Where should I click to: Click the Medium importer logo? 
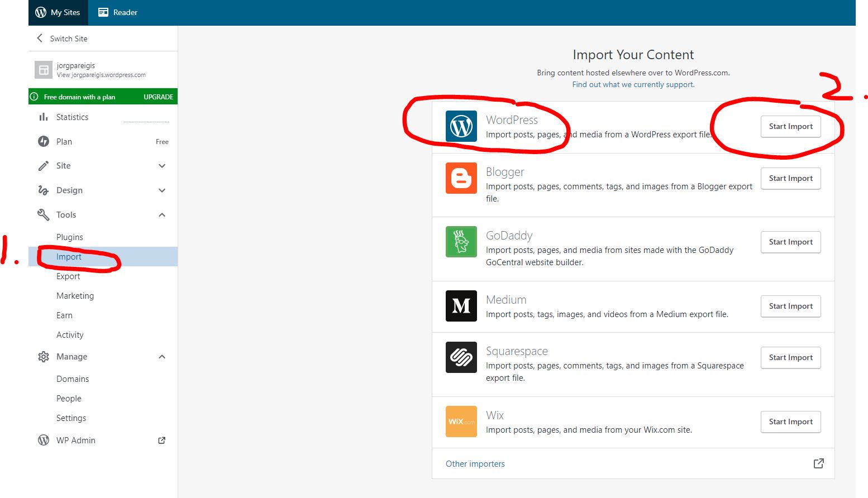click(x=461, y=306)
